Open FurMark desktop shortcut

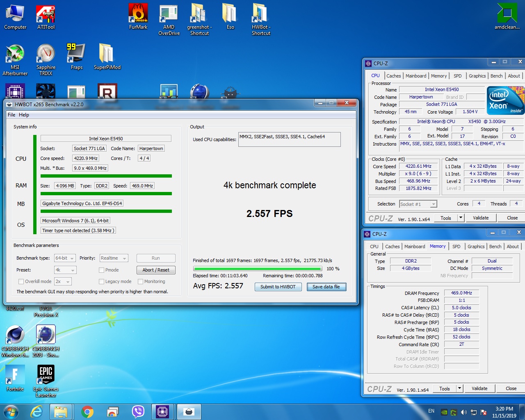click(138, 17)
